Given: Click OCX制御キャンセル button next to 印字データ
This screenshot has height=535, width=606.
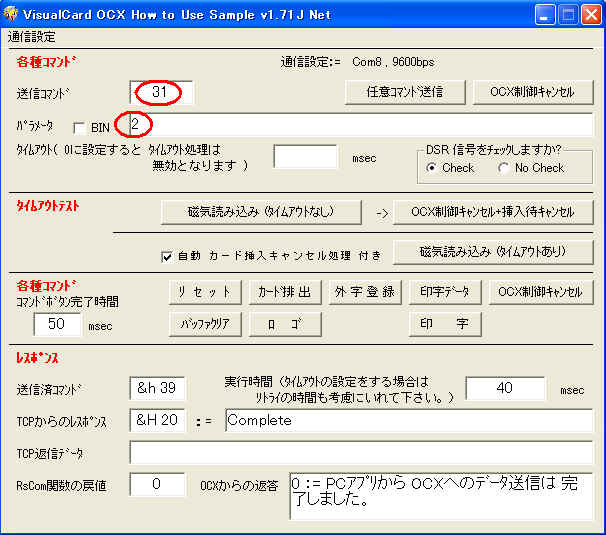Looking at the screenshot, I should pyautogui.click(x=541, y=292).
